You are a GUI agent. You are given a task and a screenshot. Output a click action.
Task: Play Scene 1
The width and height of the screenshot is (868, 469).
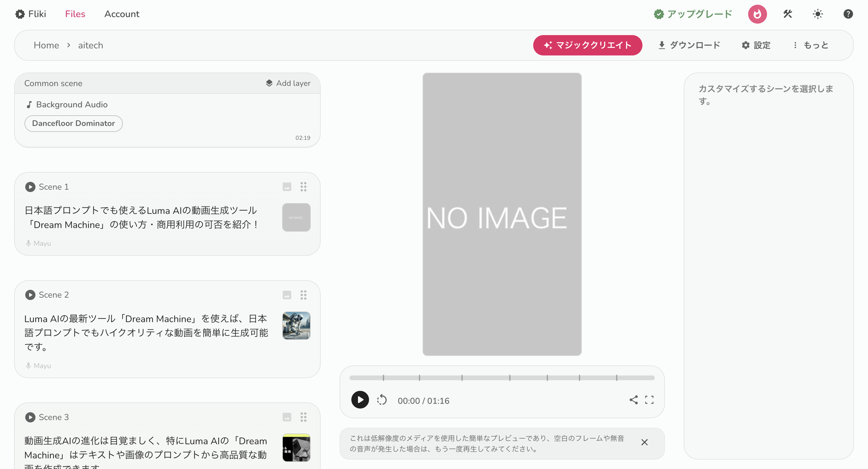point(30,187)
